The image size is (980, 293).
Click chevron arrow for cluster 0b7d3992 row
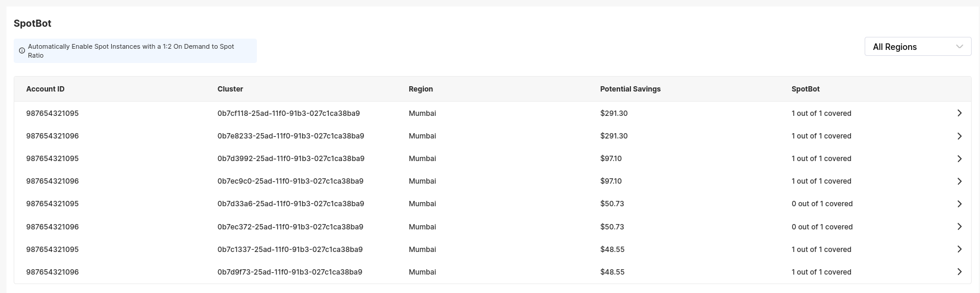coord(959,159)
